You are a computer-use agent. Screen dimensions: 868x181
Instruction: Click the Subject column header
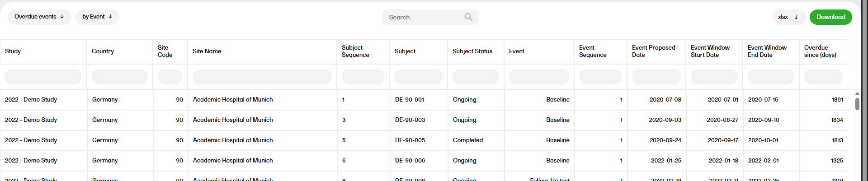click(x=405, y=51)
